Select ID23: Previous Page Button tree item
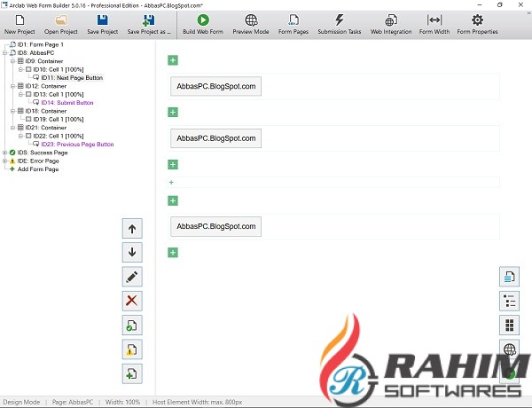 pyautogui.click(x=77, y=145)
